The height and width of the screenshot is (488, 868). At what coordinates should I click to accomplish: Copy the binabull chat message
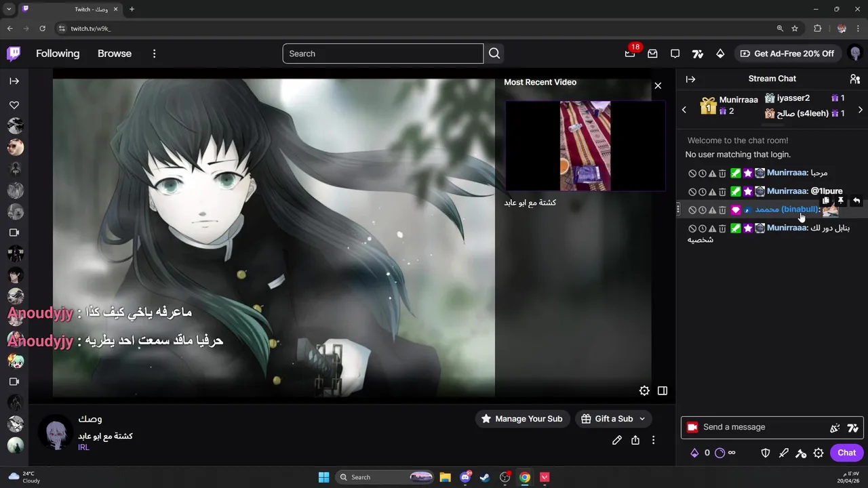point(826,201)
